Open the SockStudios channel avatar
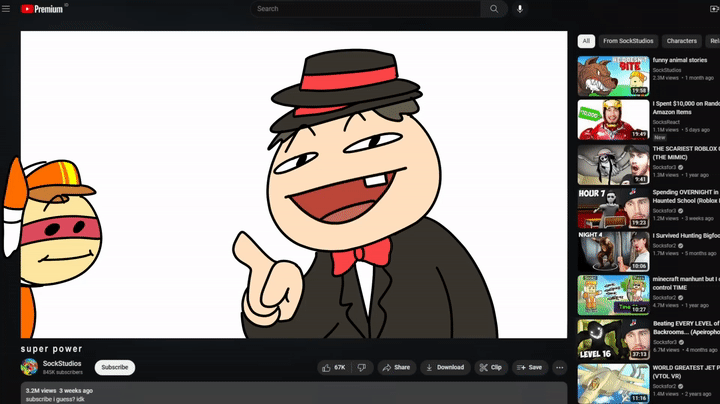Screen dimensions: 720x404 point(30,367)
